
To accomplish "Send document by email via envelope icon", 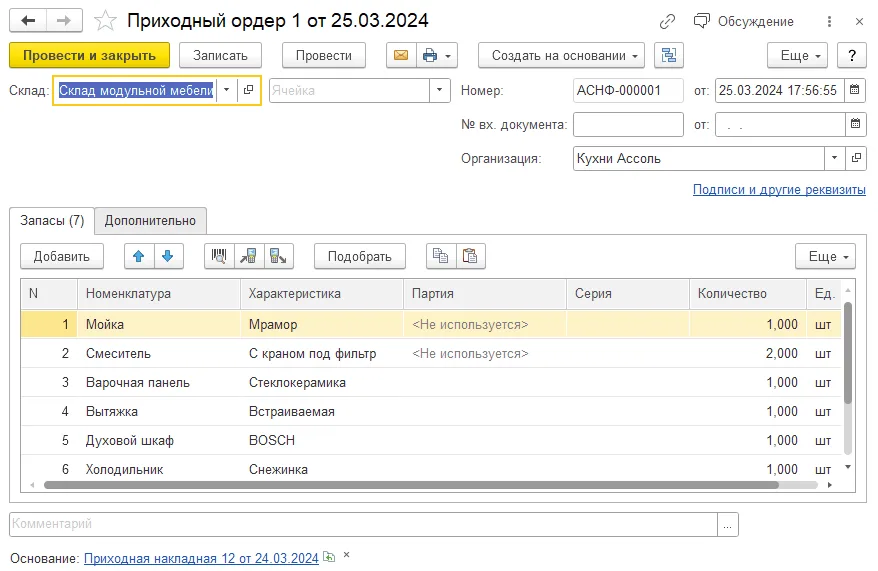I will point(401,55).
